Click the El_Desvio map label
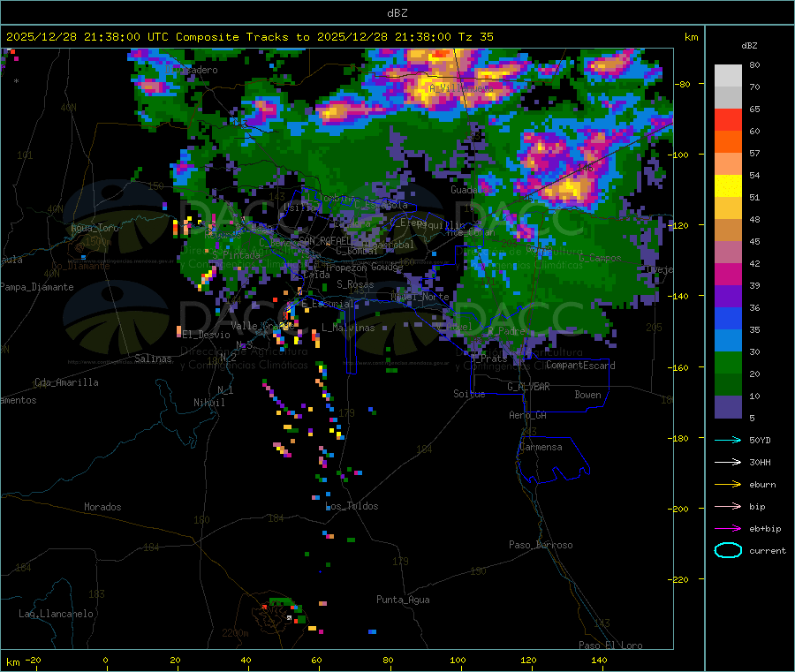Viewport: 795px width, 672px height. point(206,335)
